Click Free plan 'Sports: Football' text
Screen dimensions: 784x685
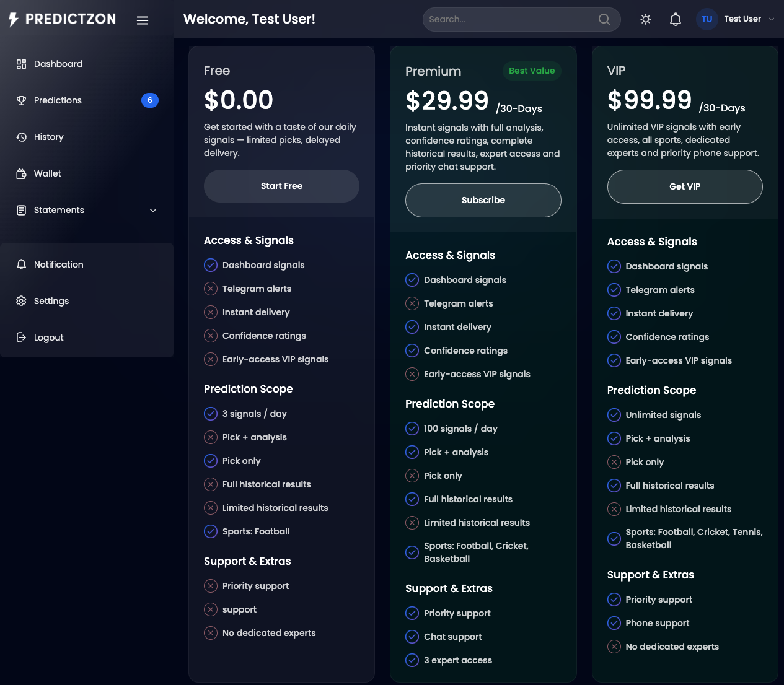[x=256, y=531]
